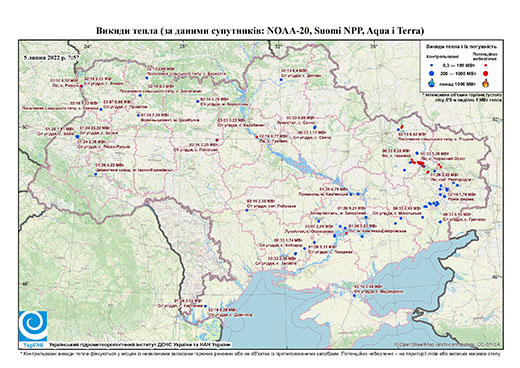The image size is (520, 368).
Task: Select red marker near Кам'янка-Дніпровська label
Action: [x=347, y=233]
